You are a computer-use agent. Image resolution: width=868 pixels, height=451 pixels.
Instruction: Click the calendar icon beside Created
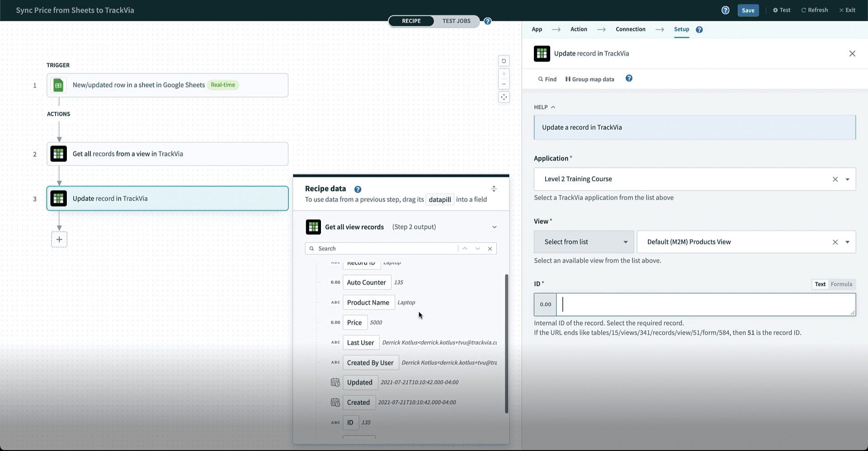pyautogui.click(x=335, y=403)
